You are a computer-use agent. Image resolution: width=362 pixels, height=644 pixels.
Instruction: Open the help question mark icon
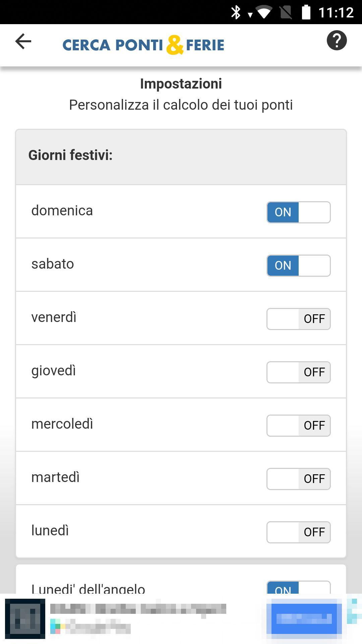click(x=337, y=41)
